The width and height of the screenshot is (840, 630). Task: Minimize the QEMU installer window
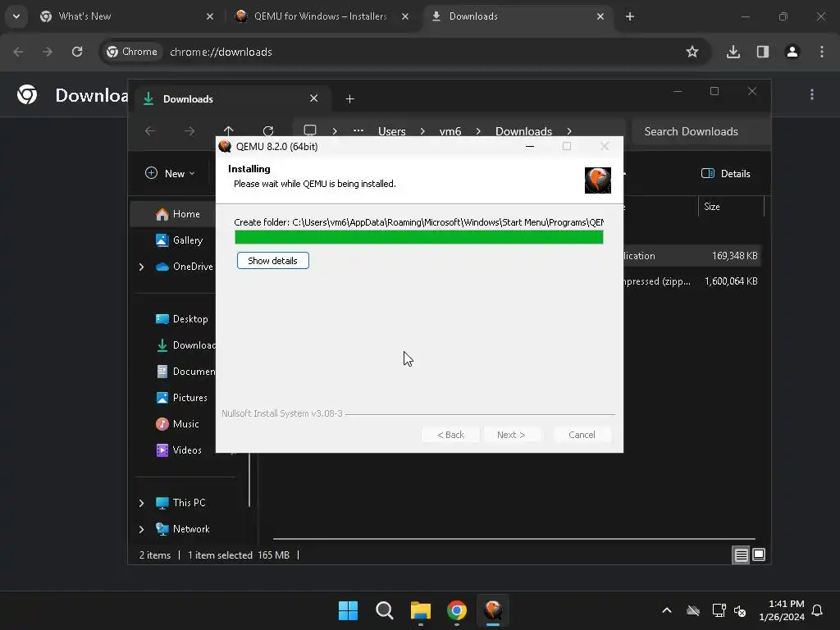(x=530, y=146)
